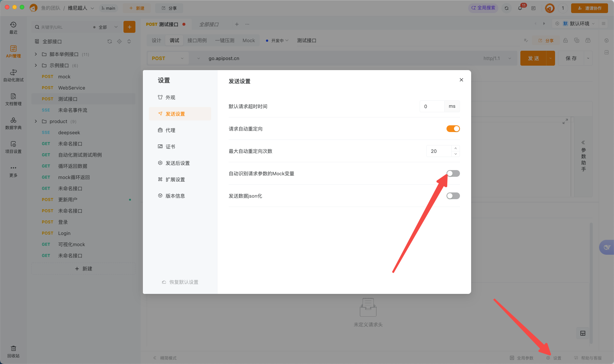Expand the product folder in API tree
The height and width of the screenshot is (364, 614).
pos(35,121)
